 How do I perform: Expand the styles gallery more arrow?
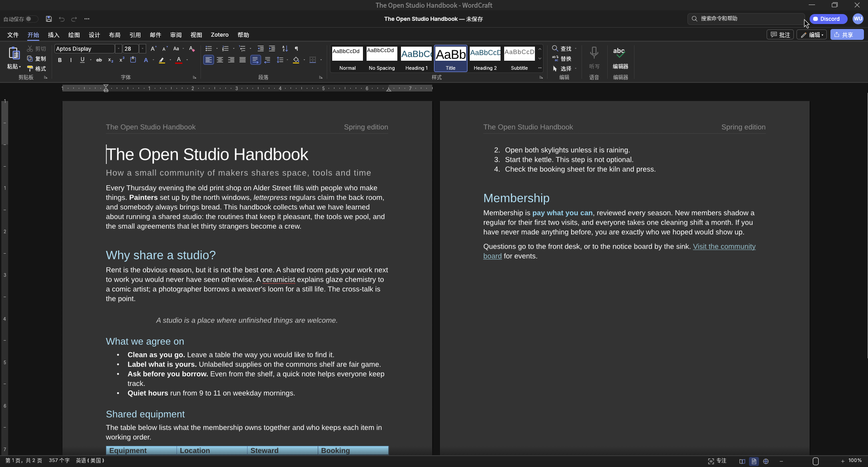coord(540,68)
